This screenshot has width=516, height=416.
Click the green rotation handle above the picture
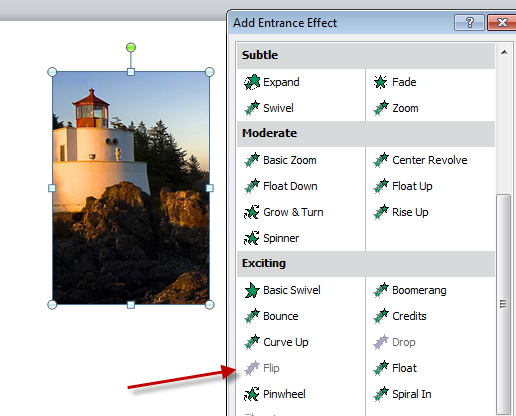(131, 47)
